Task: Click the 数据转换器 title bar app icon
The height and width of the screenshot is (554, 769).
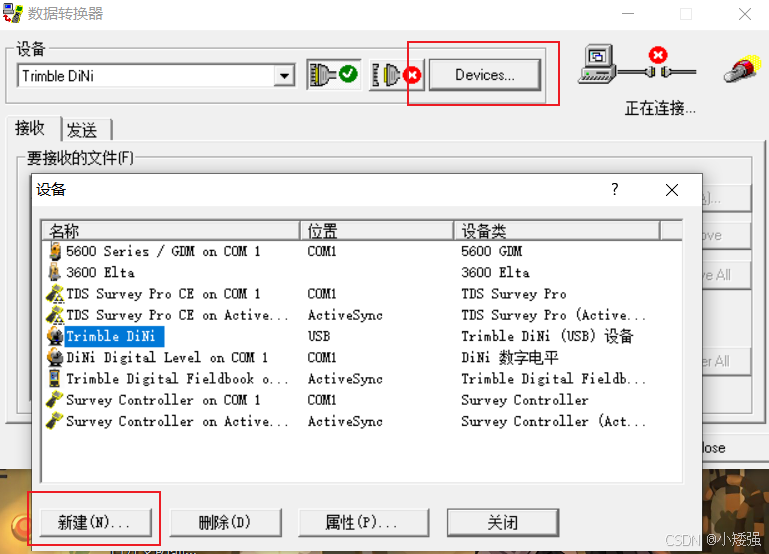Action: [13, 13]
